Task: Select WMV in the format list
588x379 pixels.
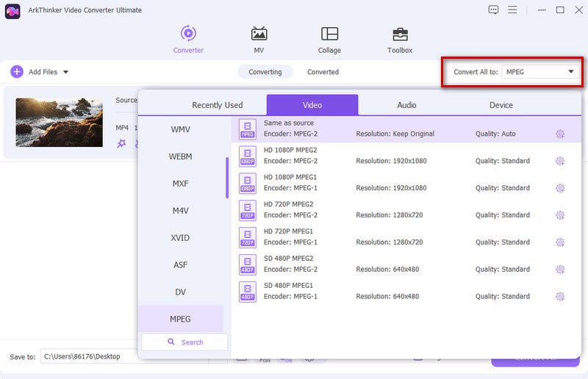Action: coord(180,129)
